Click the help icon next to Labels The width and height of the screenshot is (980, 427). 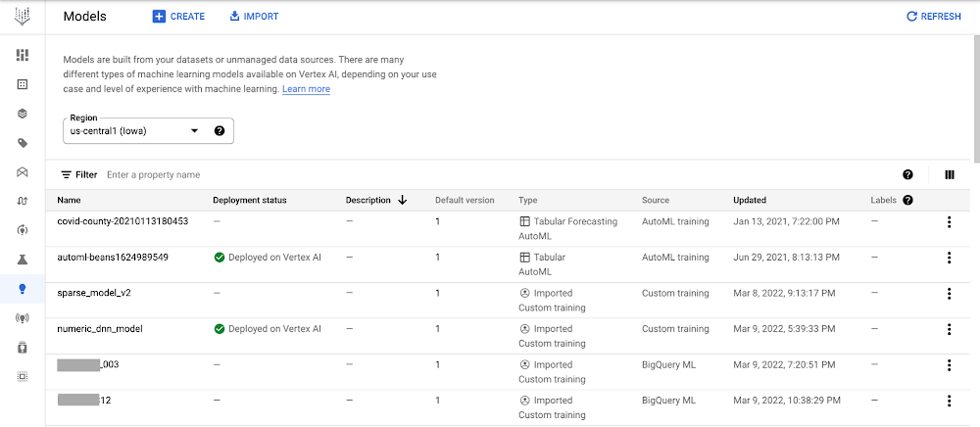pyautogui.click(x=908, y=201)
